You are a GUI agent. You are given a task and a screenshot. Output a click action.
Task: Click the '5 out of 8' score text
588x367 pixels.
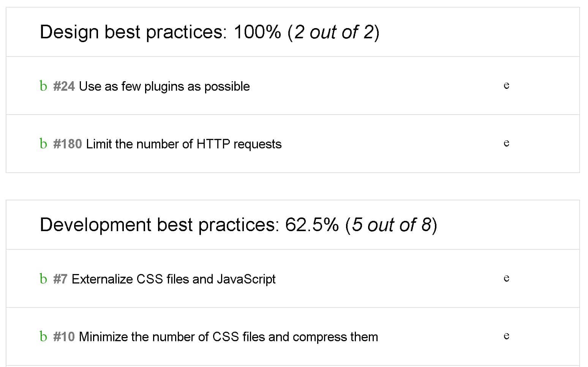click(392, 225)
